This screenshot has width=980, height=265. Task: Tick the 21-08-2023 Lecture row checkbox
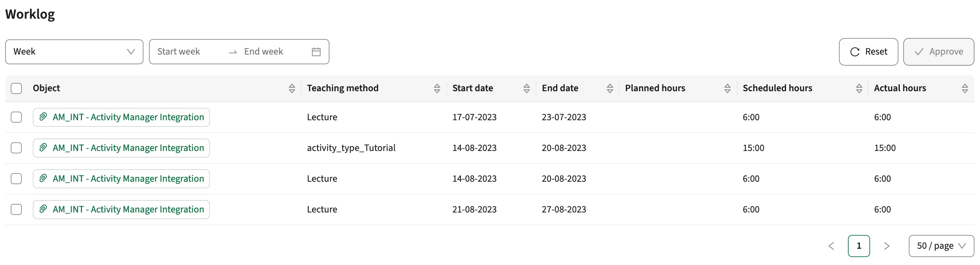[16, 209]
